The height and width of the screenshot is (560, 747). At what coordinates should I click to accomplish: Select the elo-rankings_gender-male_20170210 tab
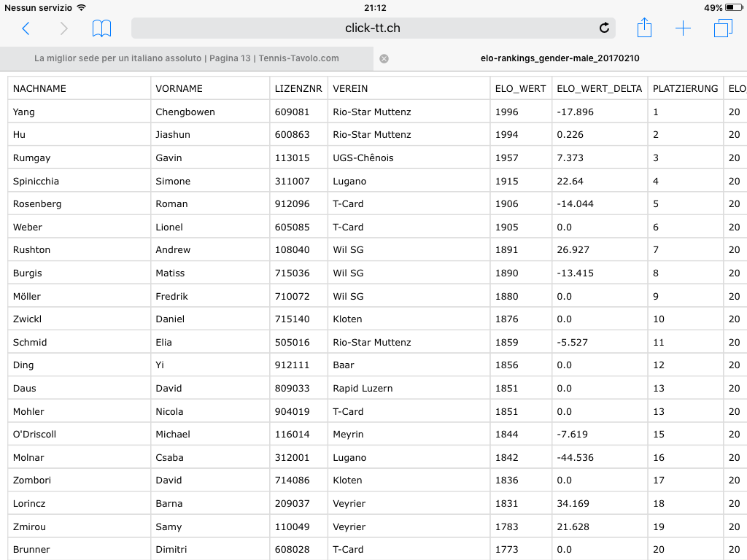pyautogui.click(x=560, y=58)
